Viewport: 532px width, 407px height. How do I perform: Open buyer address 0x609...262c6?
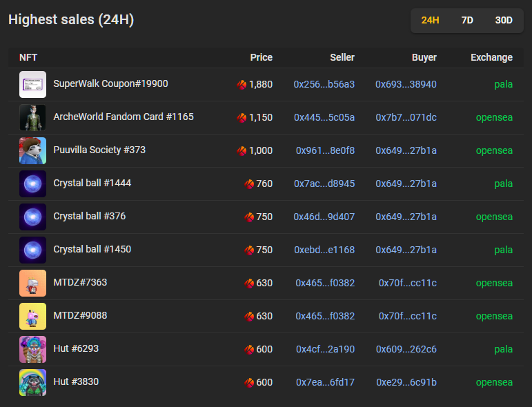tap(406, 349)
